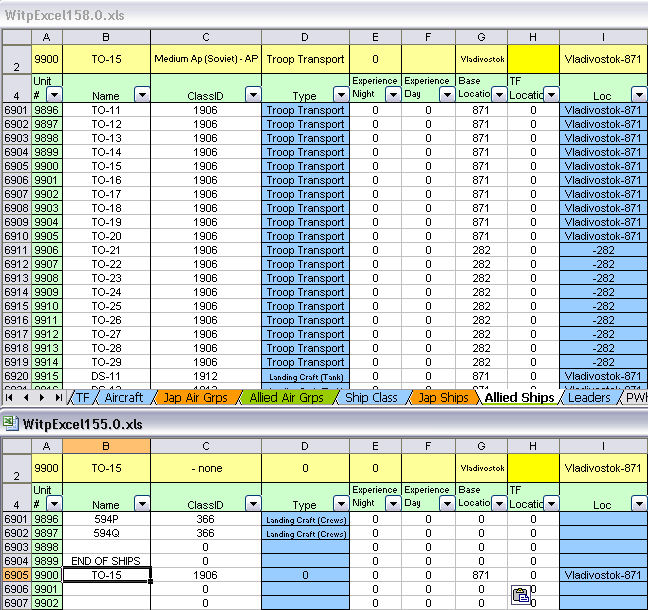Select column C header in upper window
This screenshot has width=648, height=610.
click(206, 37)
